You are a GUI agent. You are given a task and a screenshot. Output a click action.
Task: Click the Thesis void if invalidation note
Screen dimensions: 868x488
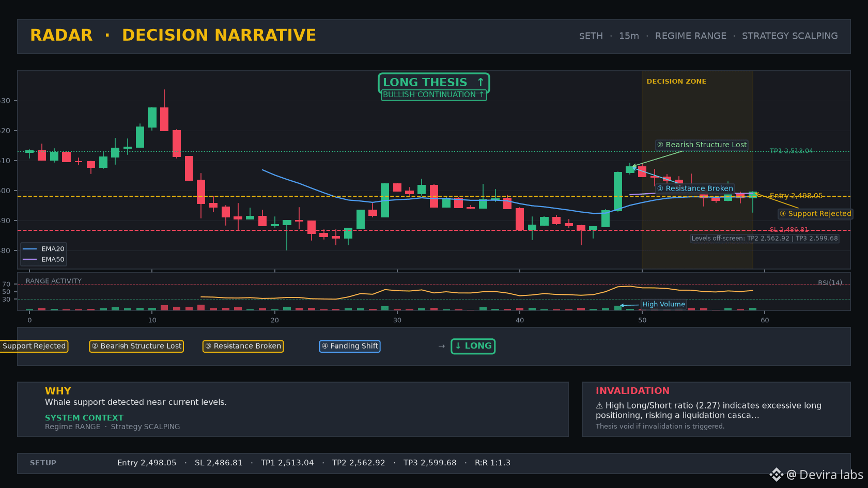pyautogui.click(x=660, y=427)
